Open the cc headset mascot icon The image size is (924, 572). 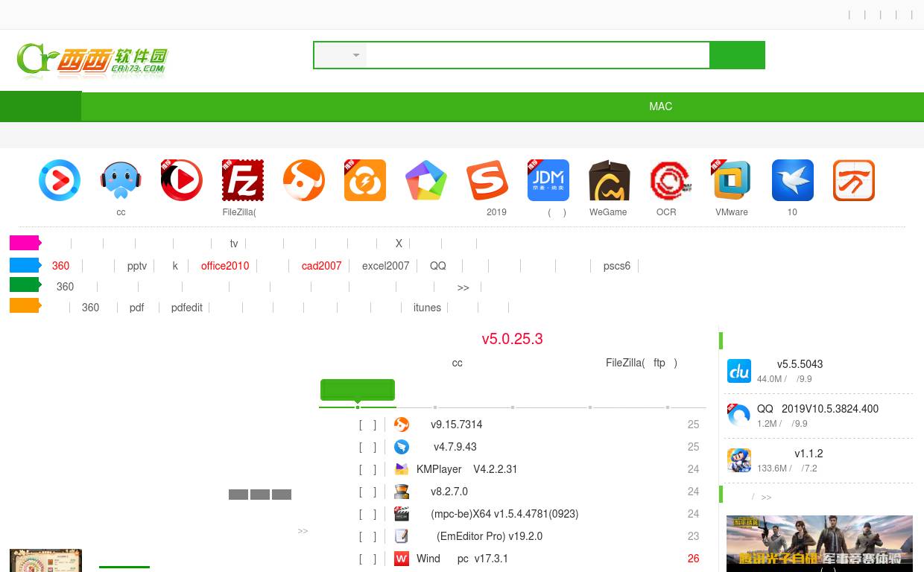pos(121,180)
